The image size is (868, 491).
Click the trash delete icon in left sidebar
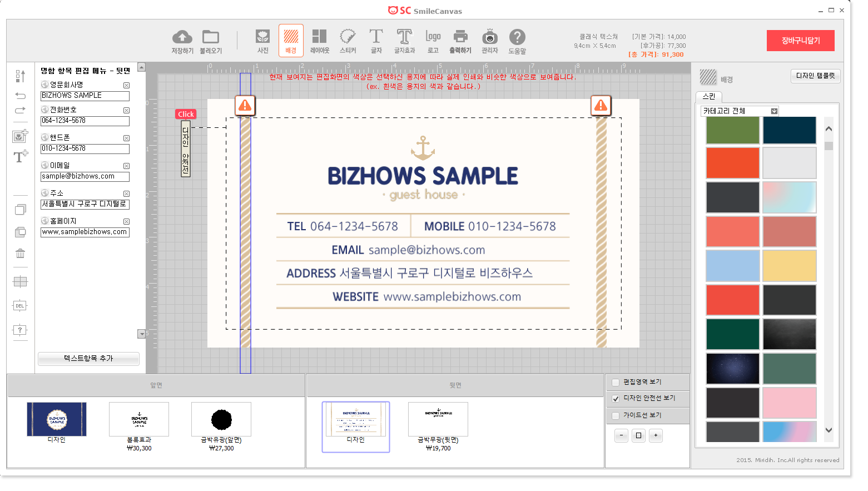pos(20,254)
